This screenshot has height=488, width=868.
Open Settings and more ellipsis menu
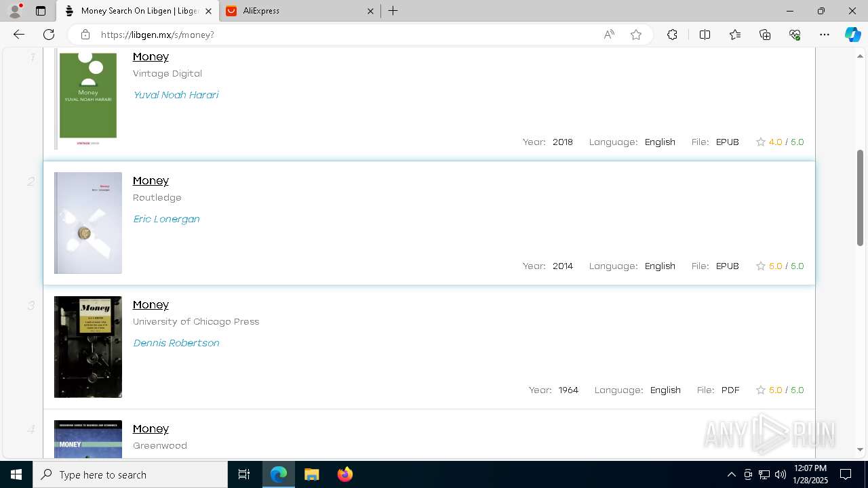pyautogui.click(x=825, y=35)
